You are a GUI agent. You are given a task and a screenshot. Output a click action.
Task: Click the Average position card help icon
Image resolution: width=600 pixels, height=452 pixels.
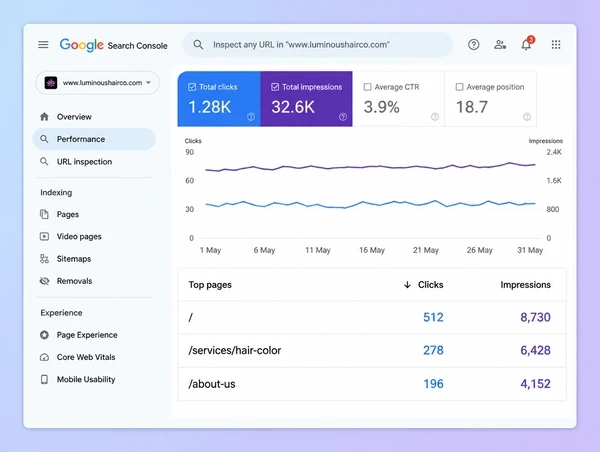[x=527, y=117]
